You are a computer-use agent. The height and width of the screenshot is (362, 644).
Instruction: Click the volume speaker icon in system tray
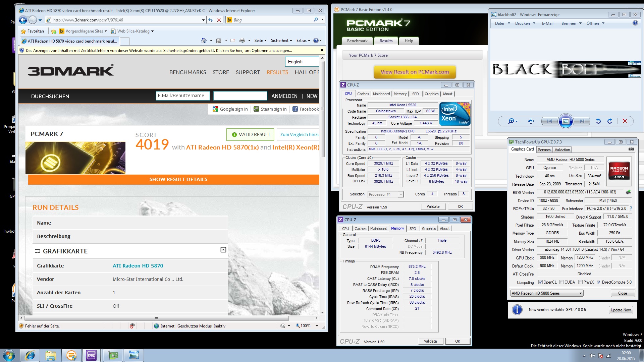[x=592, y=356]
